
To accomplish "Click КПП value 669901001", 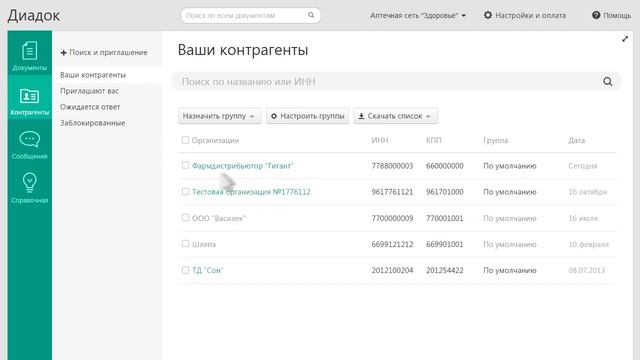I will (x=444, y=244).
